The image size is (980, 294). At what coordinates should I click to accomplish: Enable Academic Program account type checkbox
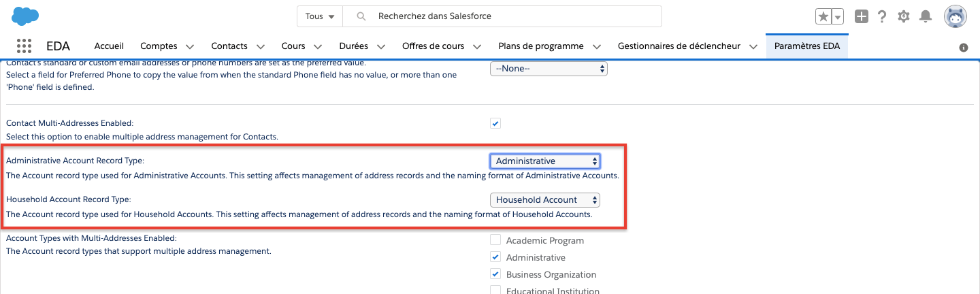coord(495,240)
